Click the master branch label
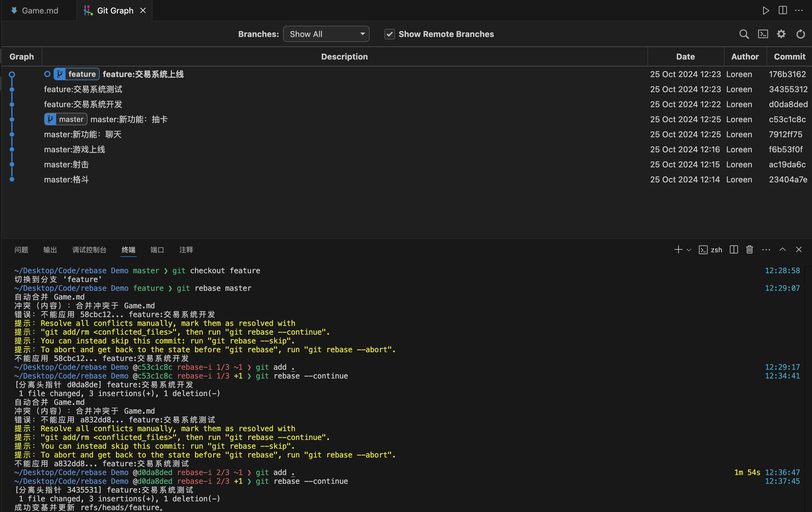Viewport: 812px width, 512px height. pyautogui.click(x=66, y=119)
